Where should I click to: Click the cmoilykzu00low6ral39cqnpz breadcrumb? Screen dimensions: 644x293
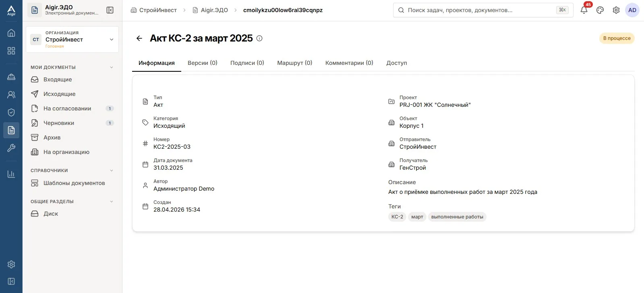tap(283, 10)
